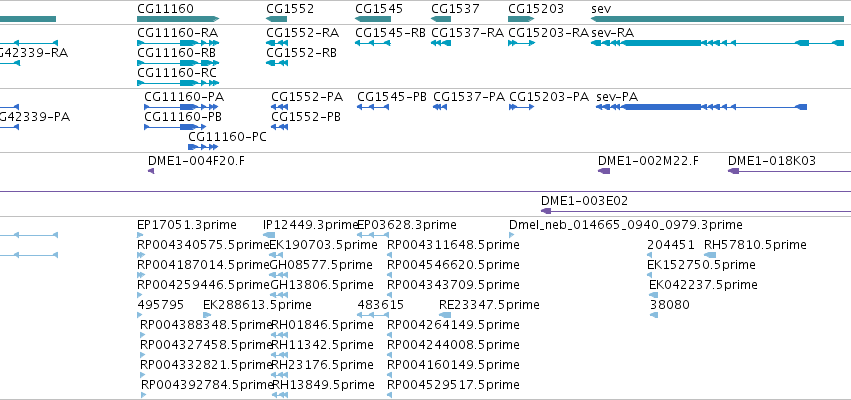Screen dimensions: 851x400
Task: Select the DME1-018K03 clone label
Action: pyautogui.click(x=772, y=161)
